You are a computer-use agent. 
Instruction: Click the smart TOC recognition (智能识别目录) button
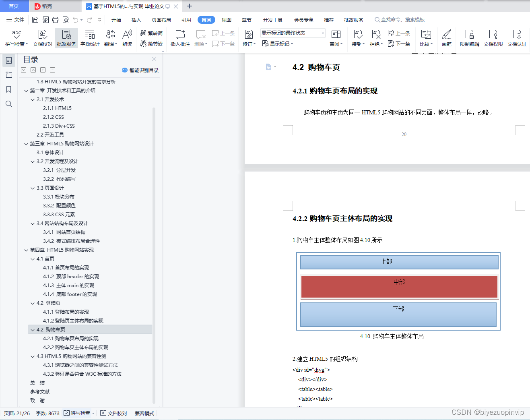[140, 70]
